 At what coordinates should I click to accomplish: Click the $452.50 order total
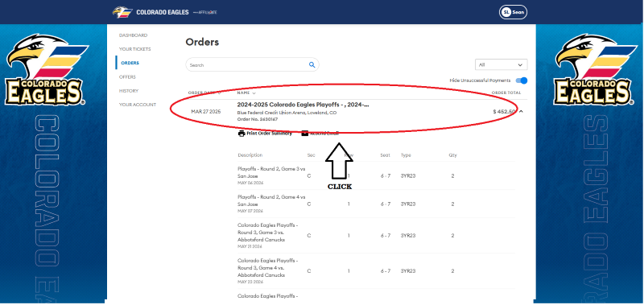tap(504, 112)
